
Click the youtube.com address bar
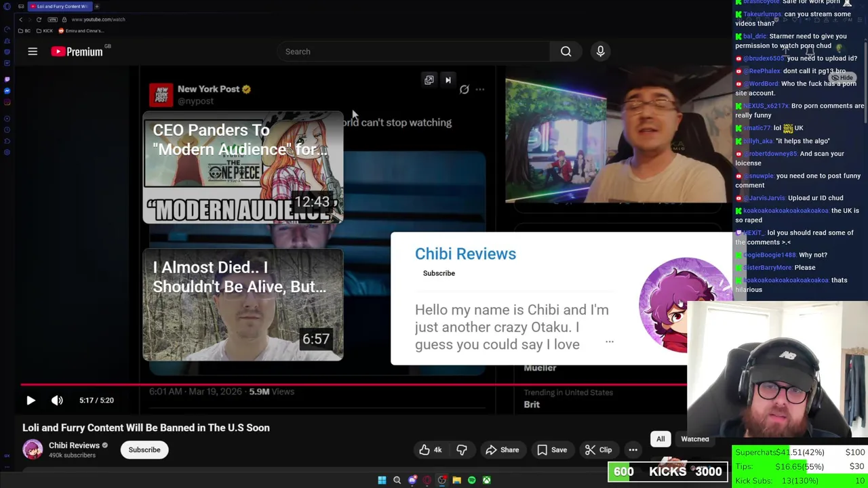pos(98,20)
